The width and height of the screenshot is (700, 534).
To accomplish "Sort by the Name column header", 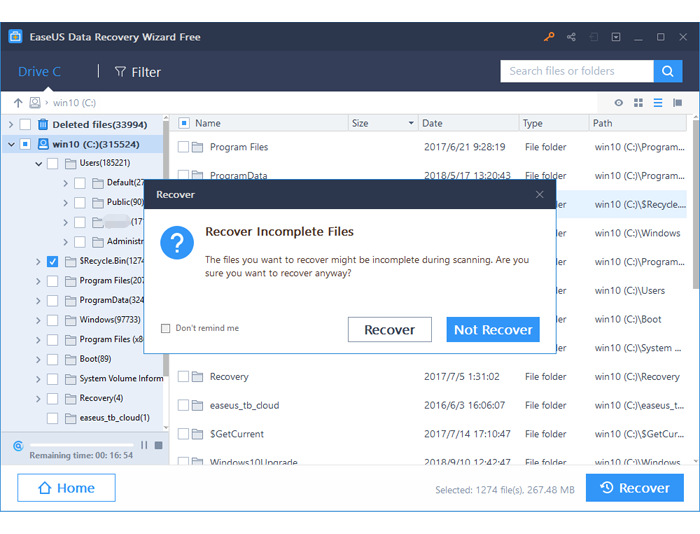I will point(208,123).
